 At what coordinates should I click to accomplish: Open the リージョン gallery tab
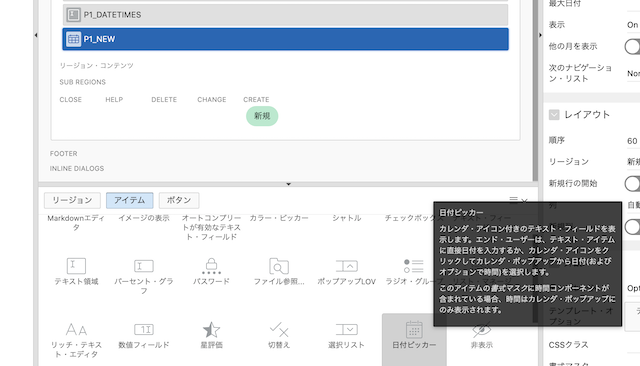click(72, 200)
